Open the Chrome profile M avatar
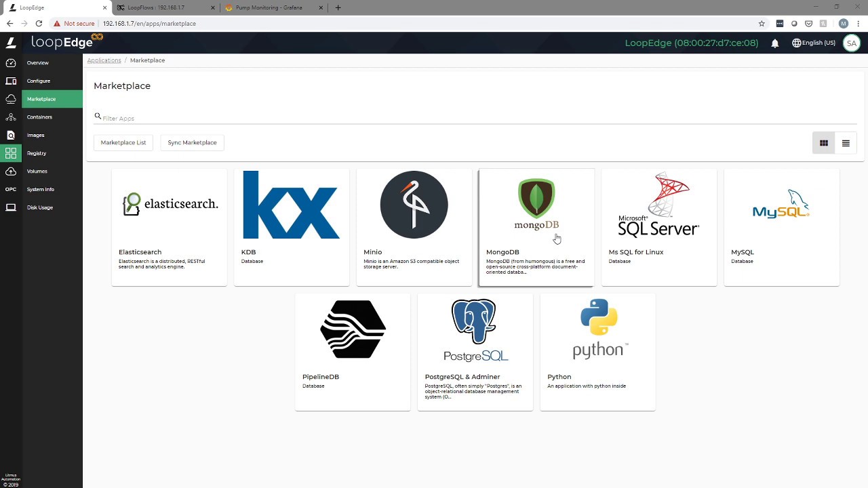The height and width of the screenshot is (488, 868). (x=844, y=23)
